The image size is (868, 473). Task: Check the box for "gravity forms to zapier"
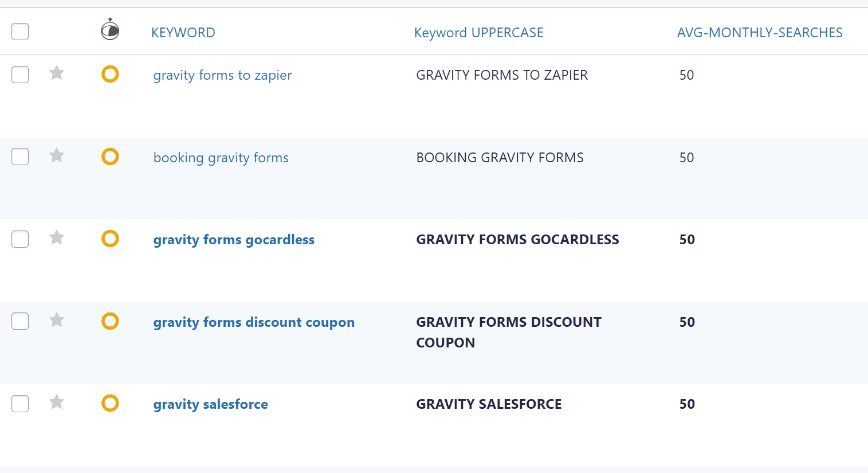pos(20,73)
